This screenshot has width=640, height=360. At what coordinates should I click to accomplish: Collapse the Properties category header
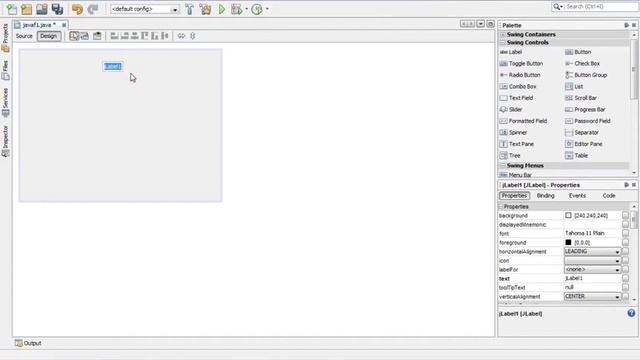[501, 207]
